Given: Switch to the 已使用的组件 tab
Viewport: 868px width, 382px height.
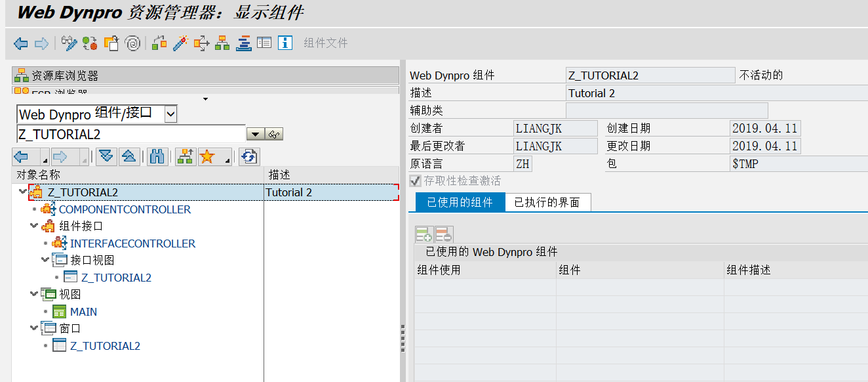Looking at the screenshot, I should tap(459, 202).
